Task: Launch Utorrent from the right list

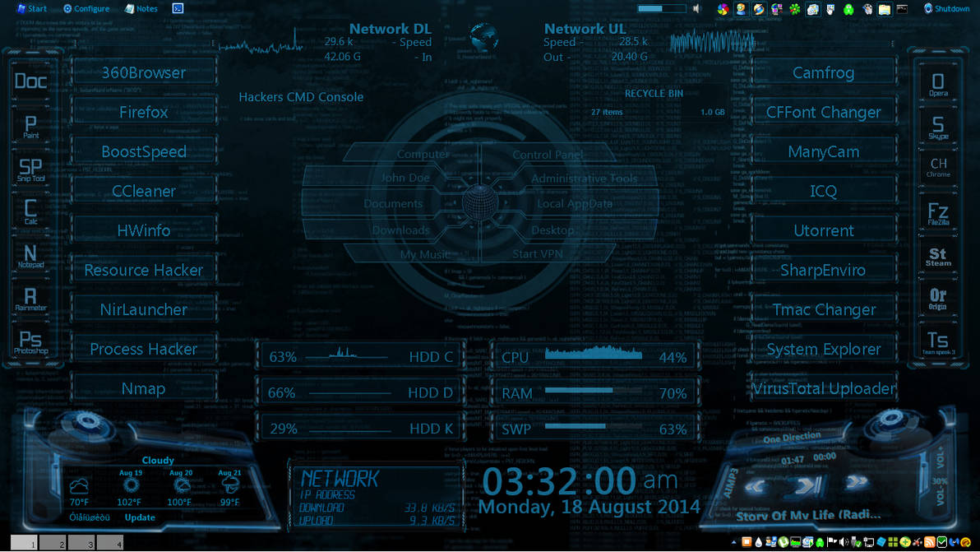Action: point(824,230)
